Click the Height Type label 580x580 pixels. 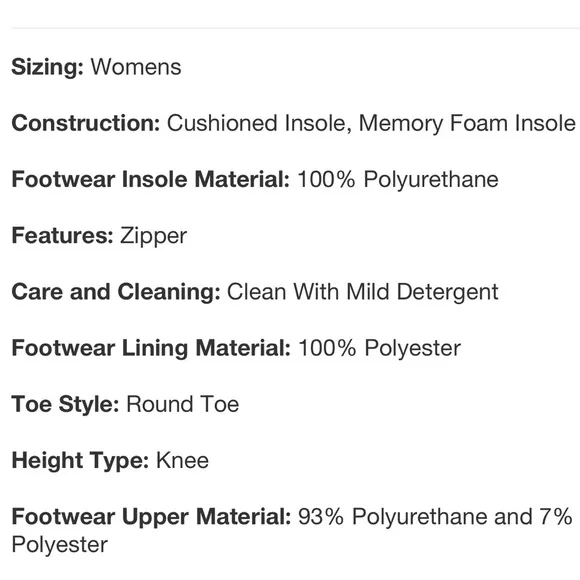pos(80,461)
